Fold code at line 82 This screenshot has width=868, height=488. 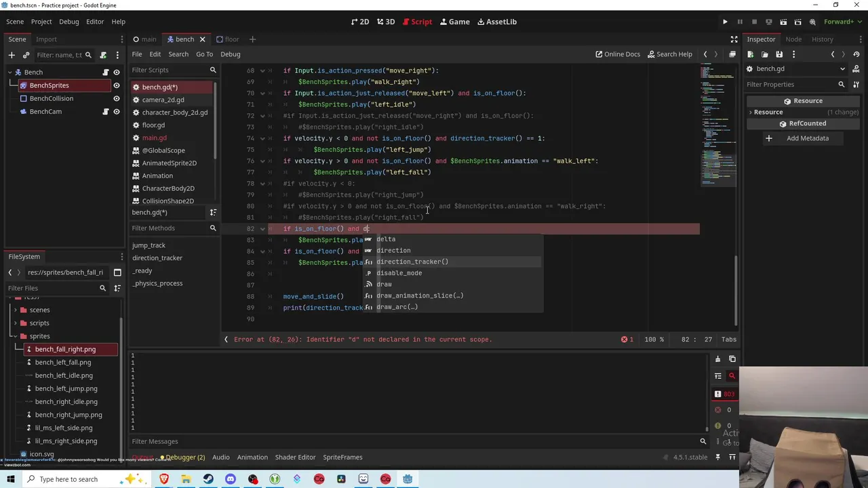pyautogui.click(x=263, y=229)
